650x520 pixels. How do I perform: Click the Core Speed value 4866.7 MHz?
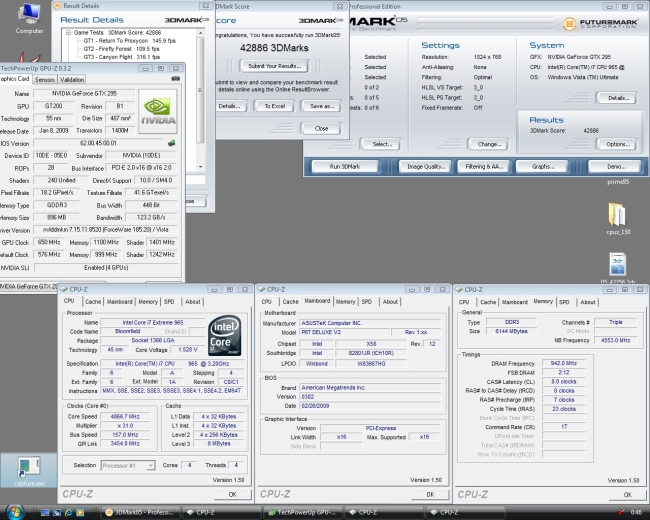(x=125, y=416)
